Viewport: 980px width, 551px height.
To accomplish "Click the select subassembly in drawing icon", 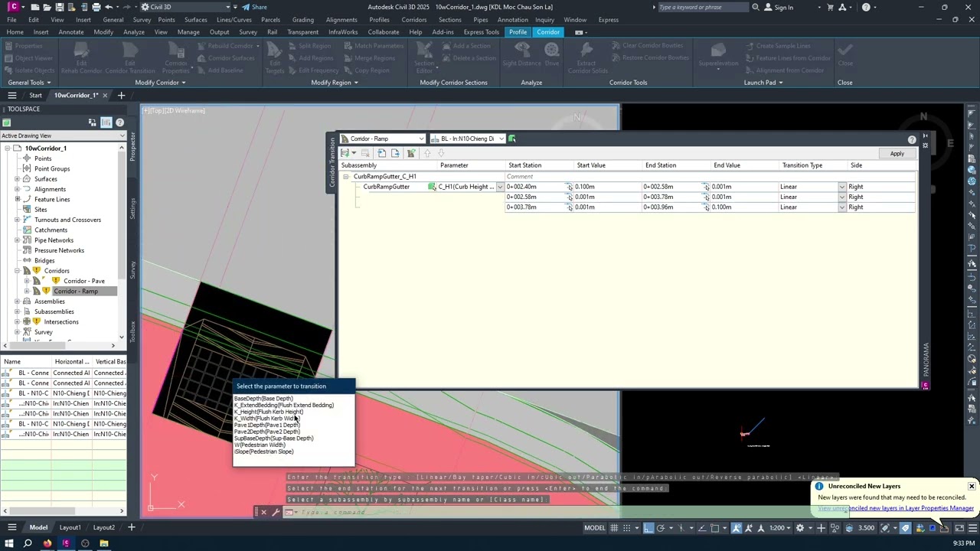I will [x=432, y=187].
